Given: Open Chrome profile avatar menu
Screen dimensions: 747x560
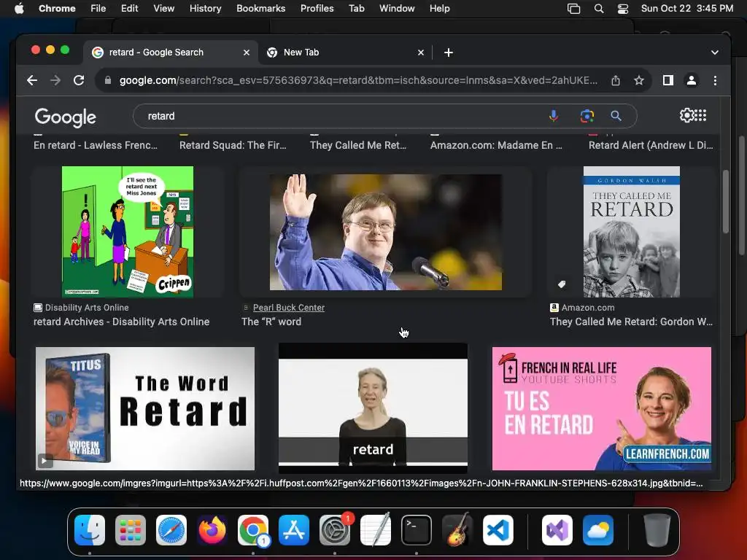Looking at the screenshot, I should coord(692,80).
